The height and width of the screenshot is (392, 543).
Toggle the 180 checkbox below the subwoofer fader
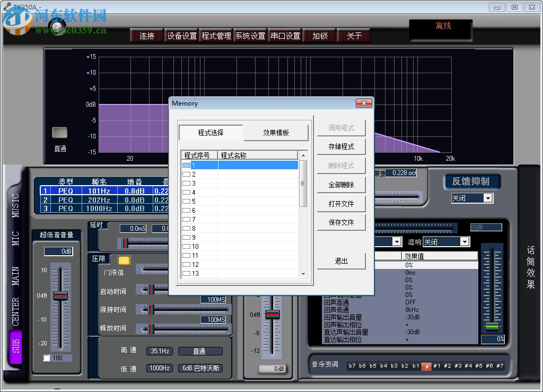46,358
